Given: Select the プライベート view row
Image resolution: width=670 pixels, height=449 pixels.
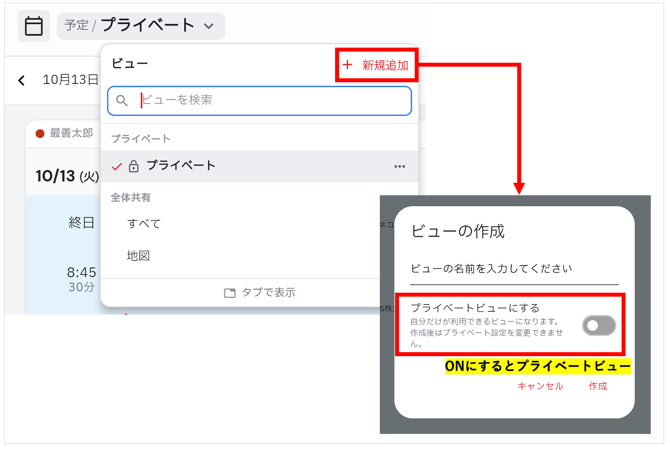Looking at the screenshot, I should (259, 166).
